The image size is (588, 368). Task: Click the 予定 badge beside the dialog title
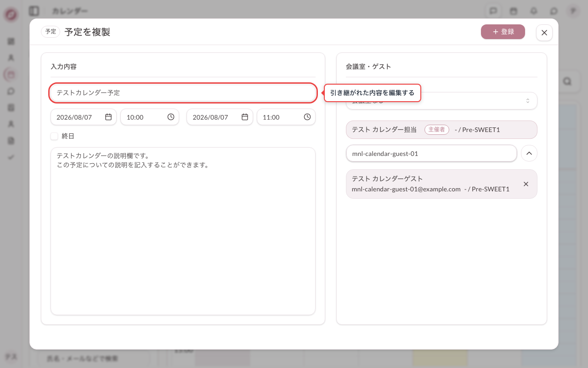(x=51, y=32)
